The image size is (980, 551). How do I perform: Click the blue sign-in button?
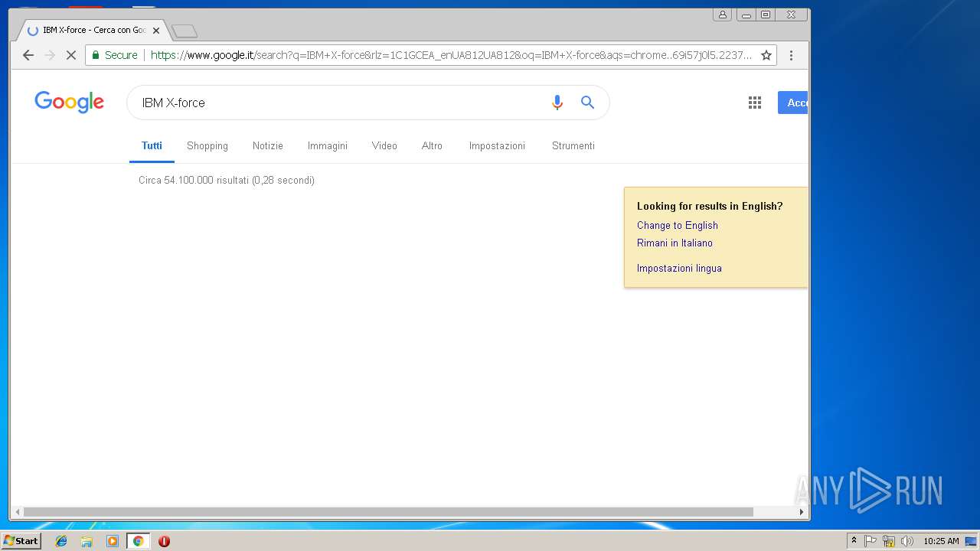pos(793,103)
